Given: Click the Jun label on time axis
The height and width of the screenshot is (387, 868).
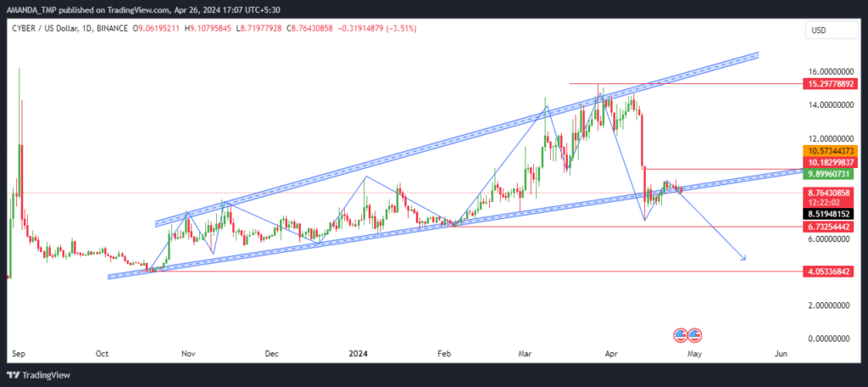Looking at the screenshot, I should [781, 353].
